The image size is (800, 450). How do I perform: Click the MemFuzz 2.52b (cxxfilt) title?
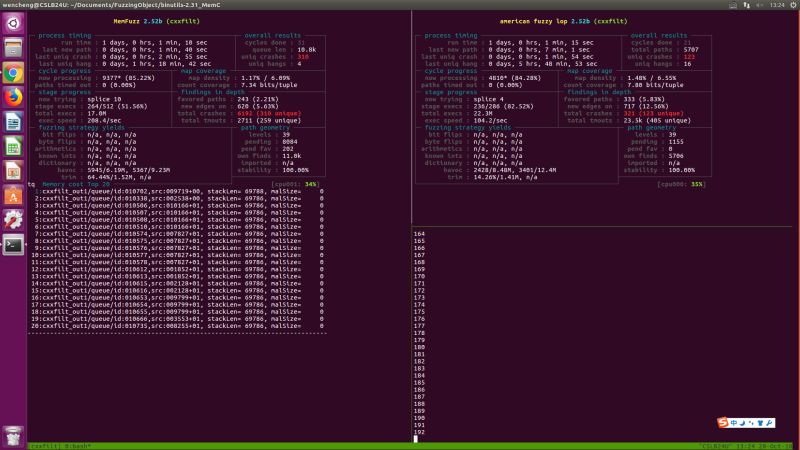[x=157, y=21]
